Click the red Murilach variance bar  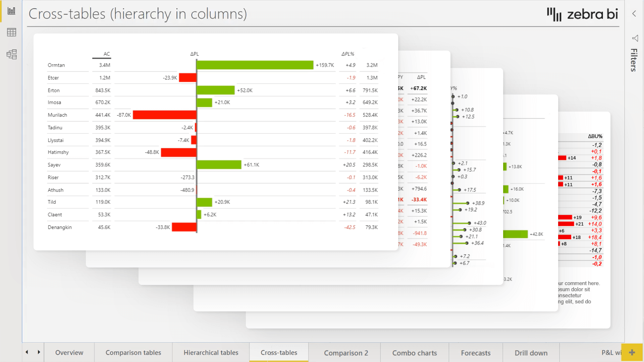point(164,115)
